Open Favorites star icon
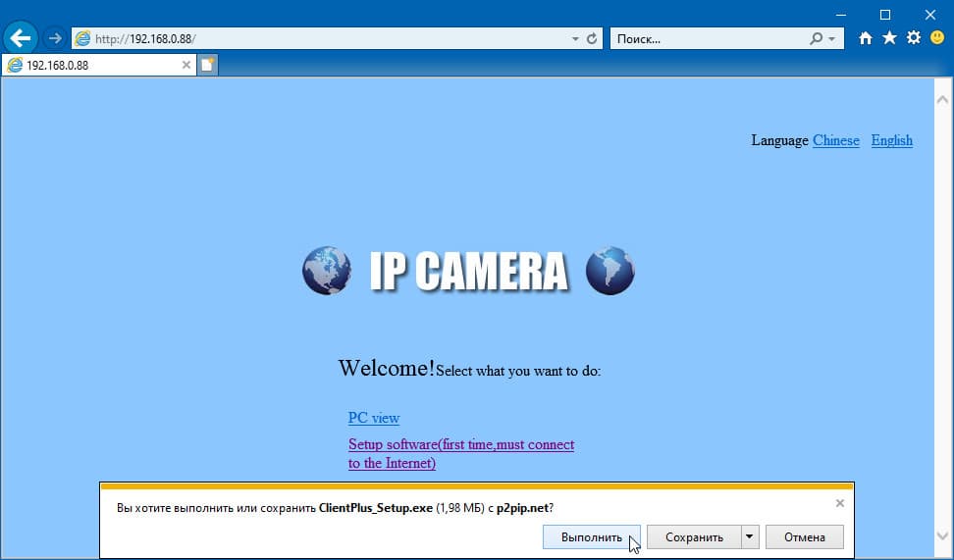The width and height of the screenshot is (954, 560). click(x=889, y=38)
